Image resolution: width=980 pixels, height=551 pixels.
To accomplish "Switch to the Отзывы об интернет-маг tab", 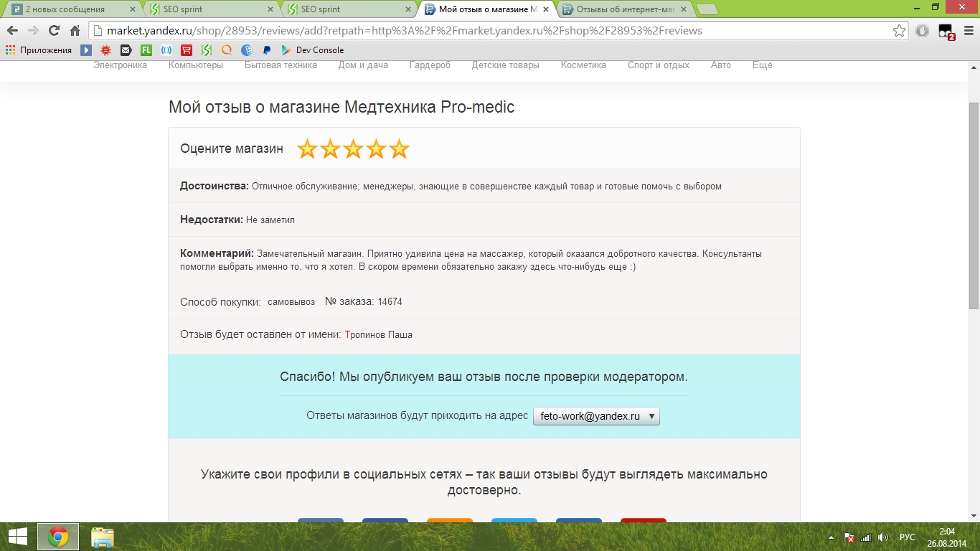I will coord(626,9).
